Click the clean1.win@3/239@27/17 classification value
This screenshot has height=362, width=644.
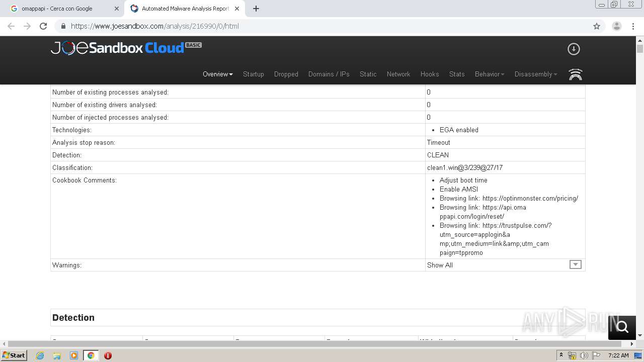tap(465, 167)
